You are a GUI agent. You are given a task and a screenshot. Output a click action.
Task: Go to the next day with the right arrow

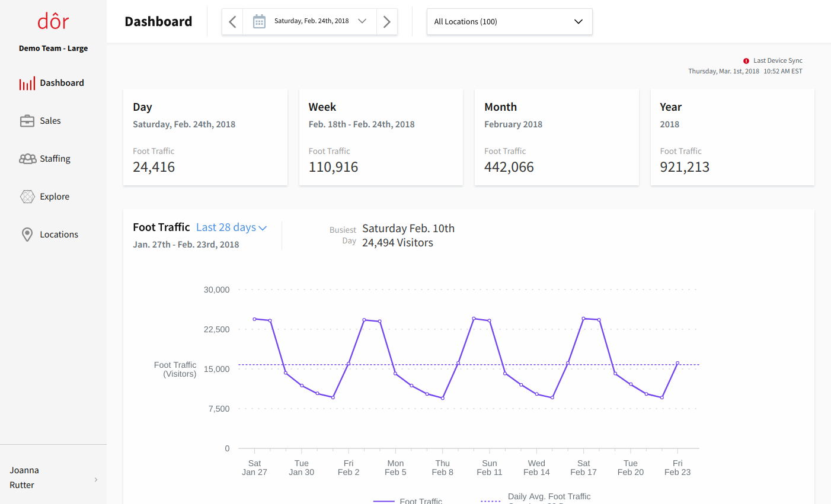[x=386, y=21]
